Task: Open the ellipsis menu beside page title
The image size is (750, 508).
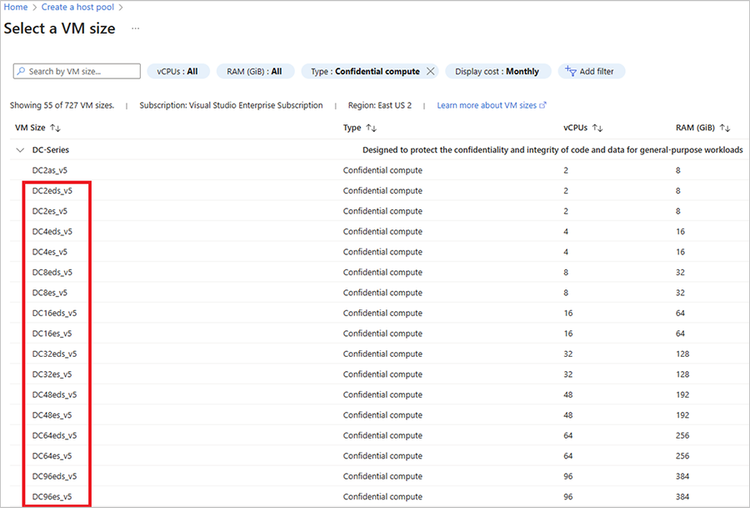Action: coord(135,28)
